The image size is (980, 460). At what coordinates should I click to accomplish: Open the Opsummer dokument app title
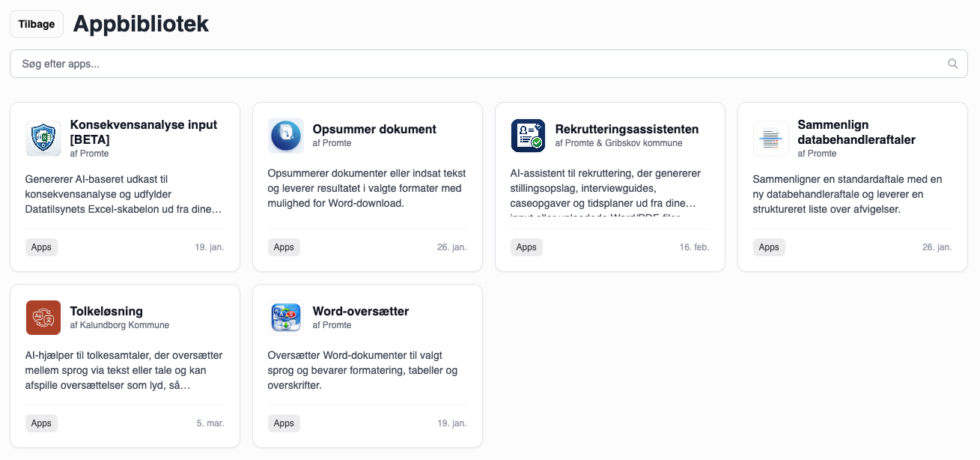coord(374,129)
